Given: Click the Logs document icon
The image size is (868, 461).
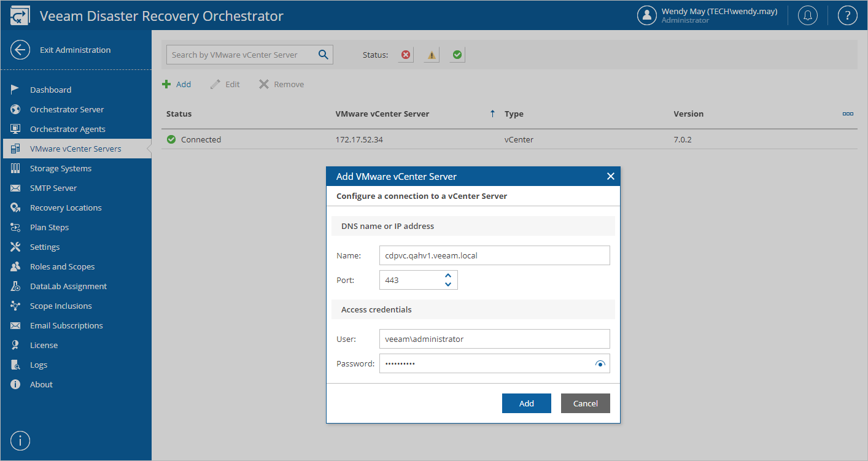Looking at the screenshot, I should pyautogui.click(x=16, y=365).
